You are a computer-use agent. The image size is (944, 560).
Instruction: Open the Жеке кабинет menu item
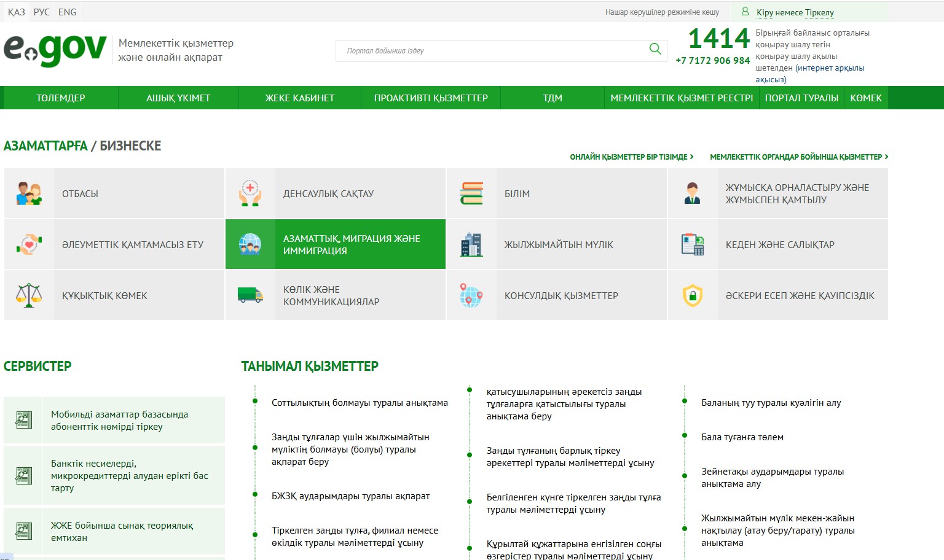pos(299,98)
